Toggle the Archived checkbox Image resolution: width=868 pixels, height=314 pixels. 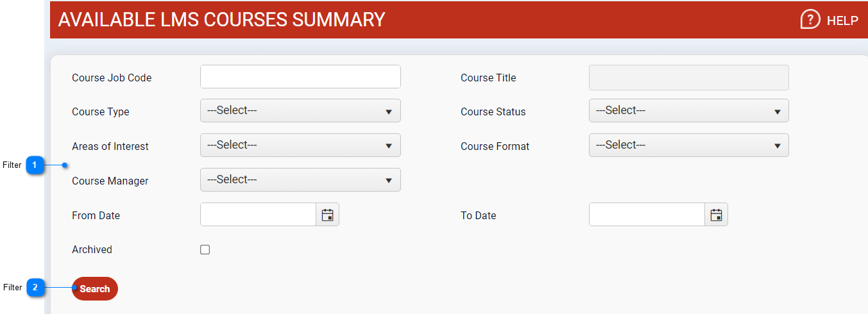(205, 250)
